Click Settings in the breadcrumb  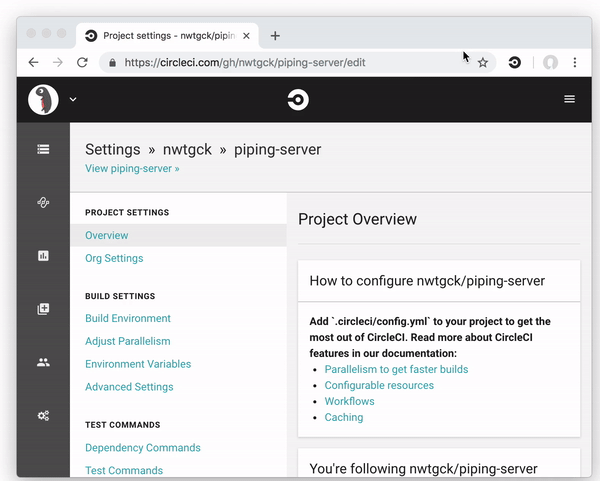112,149
